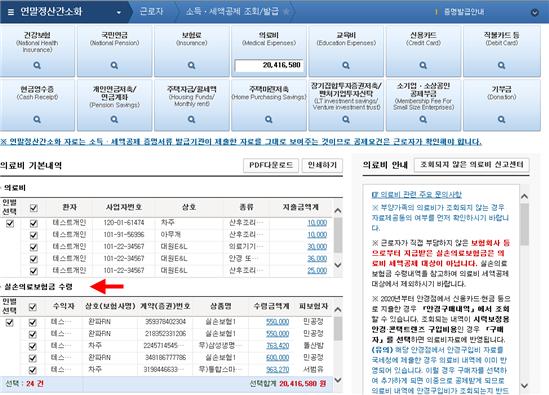
Task: Search 교육비 data with magnifier icon
Action: click(x=346, y=65)
